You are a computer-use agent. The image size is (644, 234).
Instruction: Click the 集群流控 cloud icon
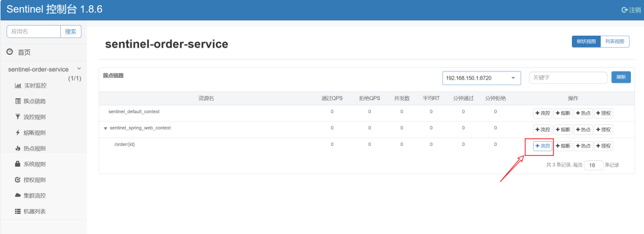click(18, 195)
